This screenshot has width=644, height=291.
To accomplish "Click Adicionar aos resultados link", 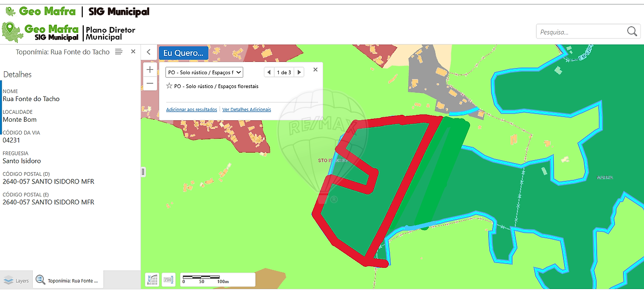I will [x=191, y=109].
